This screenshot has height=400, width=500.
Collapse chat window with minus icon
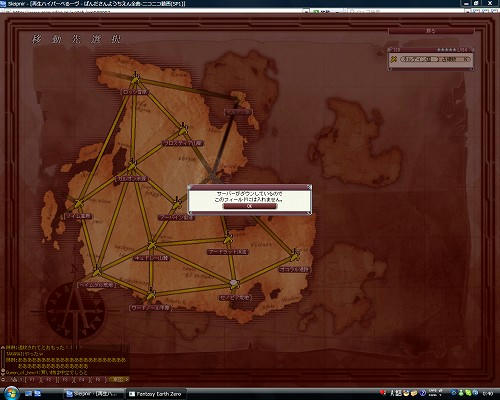coord(3,379)
